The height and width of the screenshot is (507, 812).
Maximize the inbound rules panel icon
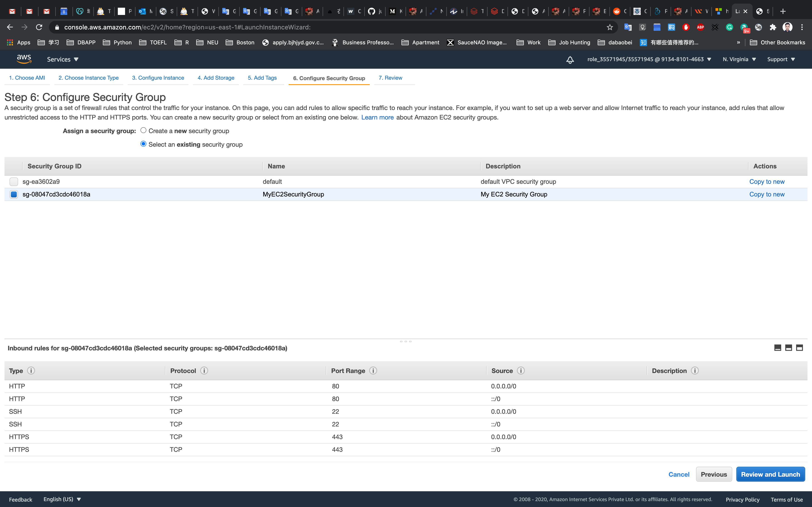pos(799,348)
